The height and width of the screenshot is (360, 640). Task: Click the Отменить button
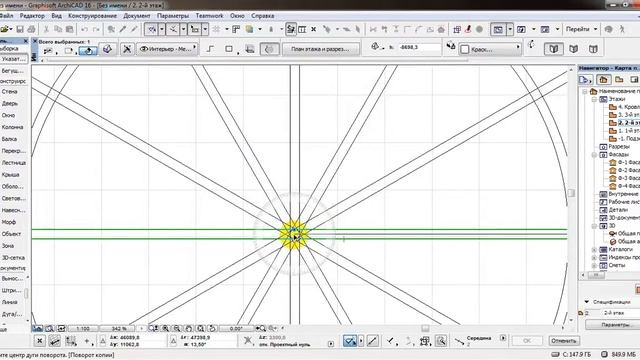pos(564,340)
